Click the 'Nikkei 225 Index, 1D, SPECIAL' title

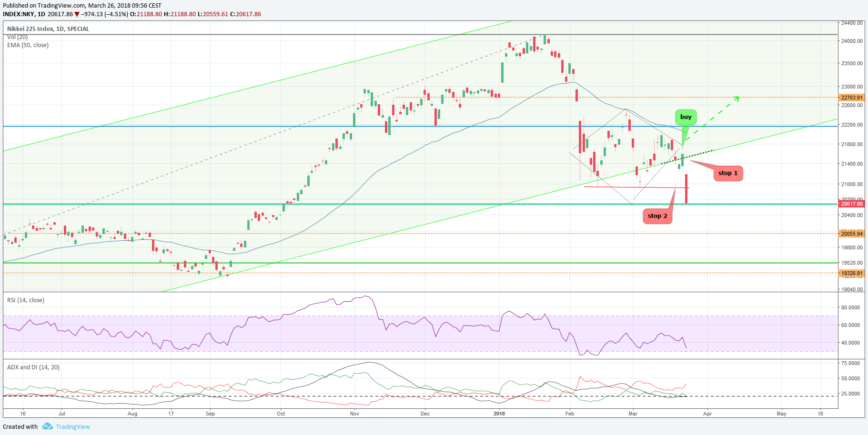pyautogui.click(x=48, y=29)
